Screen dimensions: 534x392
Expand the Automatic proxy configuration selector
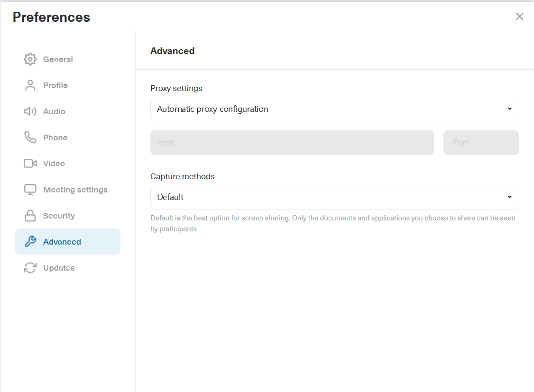pos(334,109)
